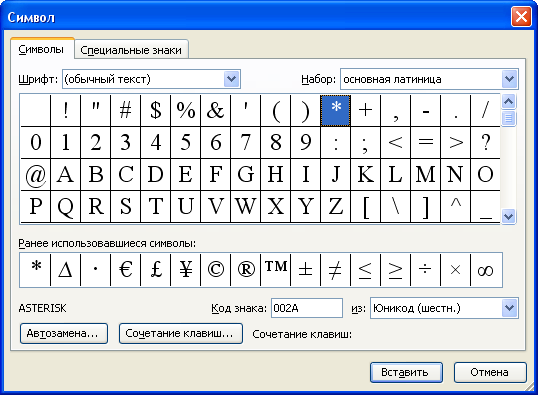
Task: Choose the question mark character
Action: click(x=486, y=142)
